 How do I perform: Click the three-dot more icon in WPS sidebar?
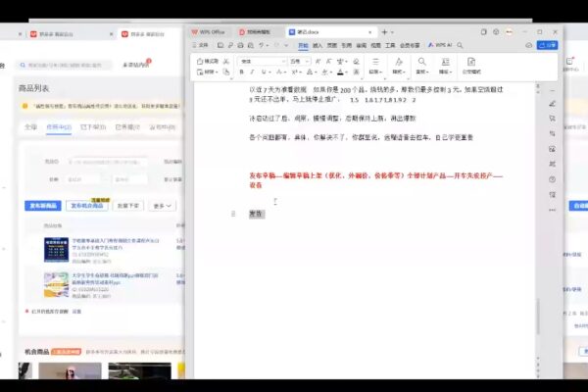coord(552,210)
